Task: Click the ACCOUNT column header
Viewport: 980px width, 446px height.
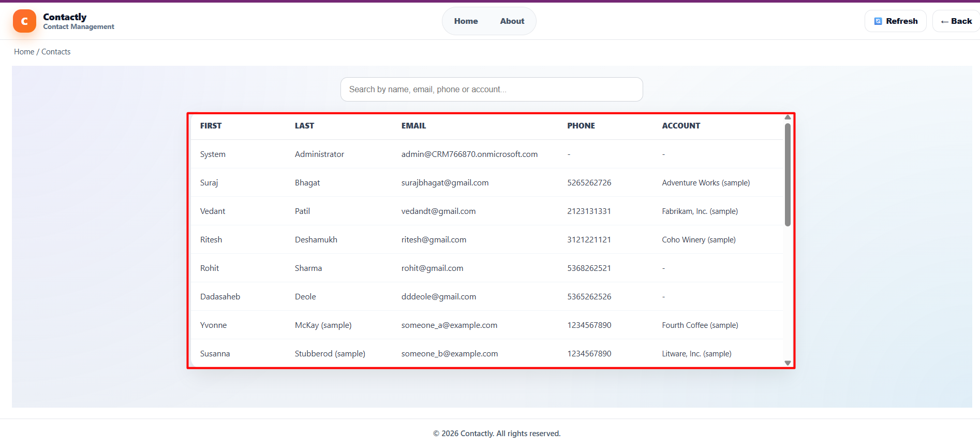Action: 680,126
